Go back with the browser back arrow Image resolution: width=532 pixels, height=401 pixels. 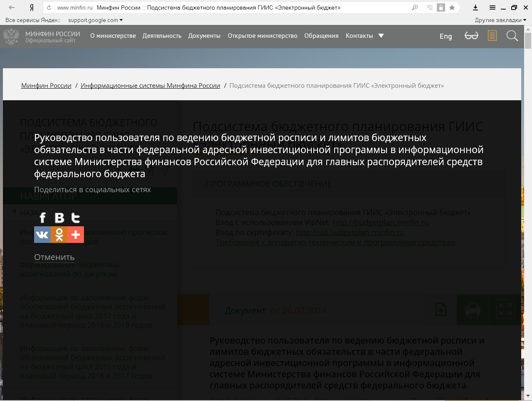coord(12,7)
